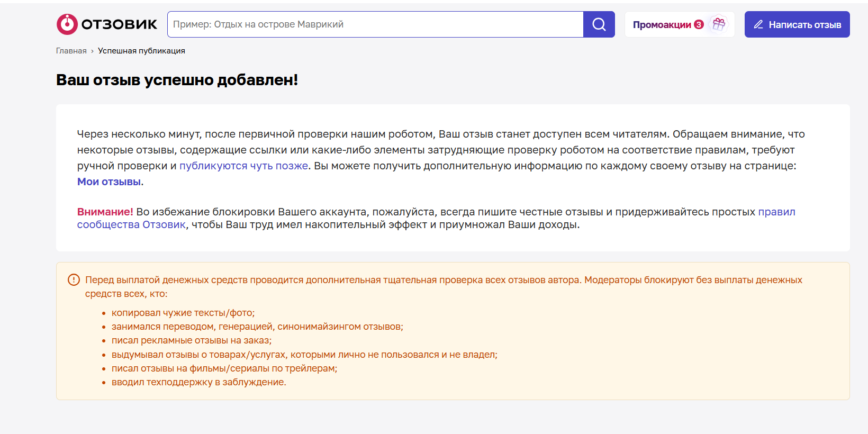Click the exclamation warning icon in orange notice

tap(74, 280)
